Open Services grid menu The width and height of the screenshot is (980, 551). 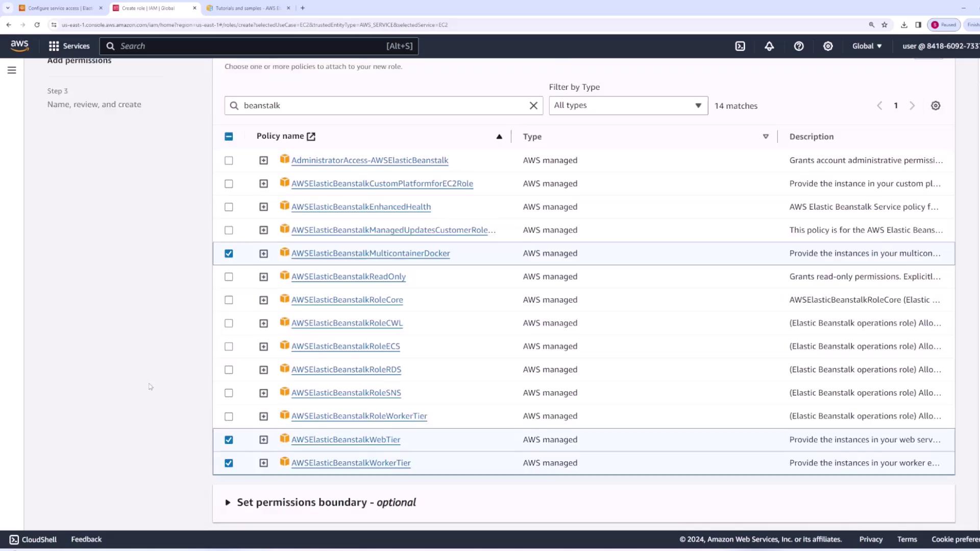(69, 46)
